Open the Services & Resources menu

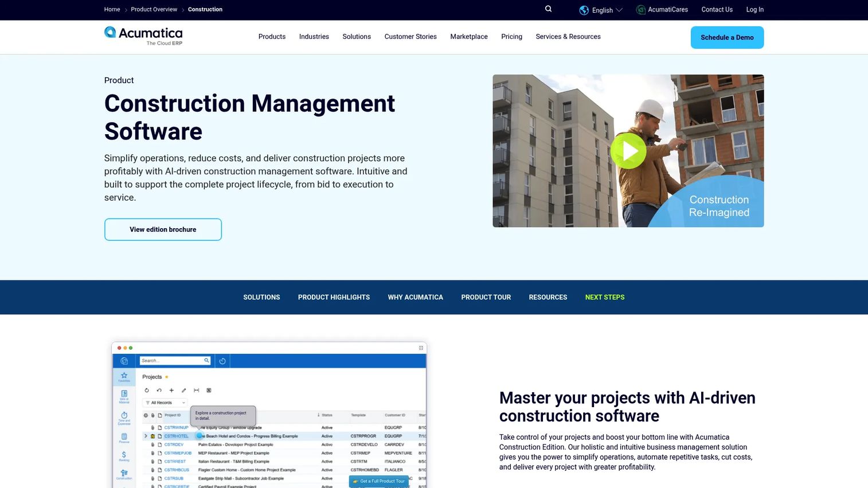(x=568, y=37)
